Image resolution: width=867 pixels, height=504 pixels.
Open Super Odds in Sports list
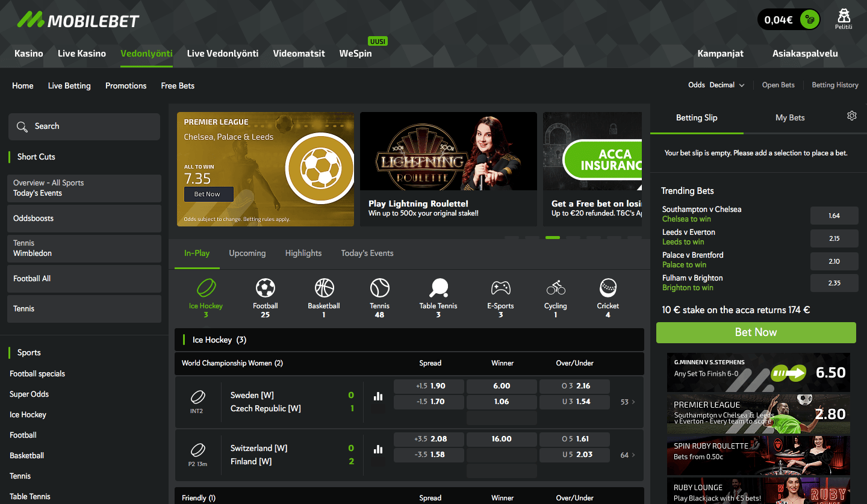pos(29,394)
